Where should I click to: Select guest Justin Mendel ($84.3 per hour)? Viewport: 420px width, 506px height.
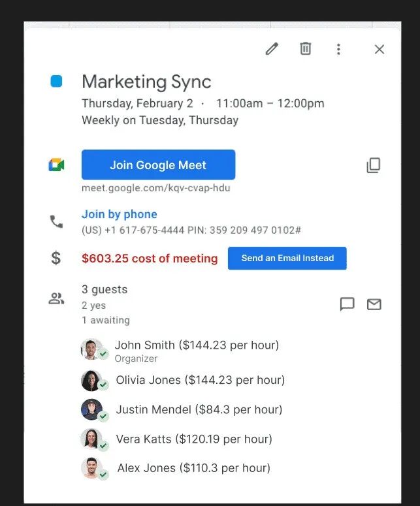point(199,410)
